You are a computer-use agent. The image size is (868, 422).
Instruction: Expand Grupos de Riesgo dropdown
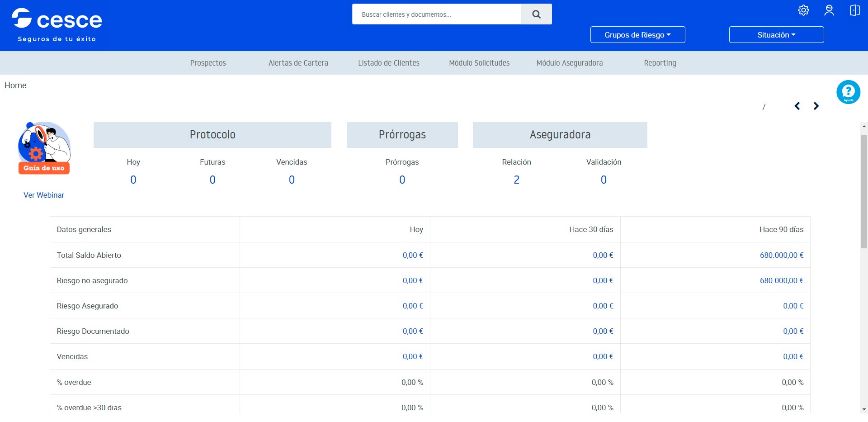(x=637, y=35)
